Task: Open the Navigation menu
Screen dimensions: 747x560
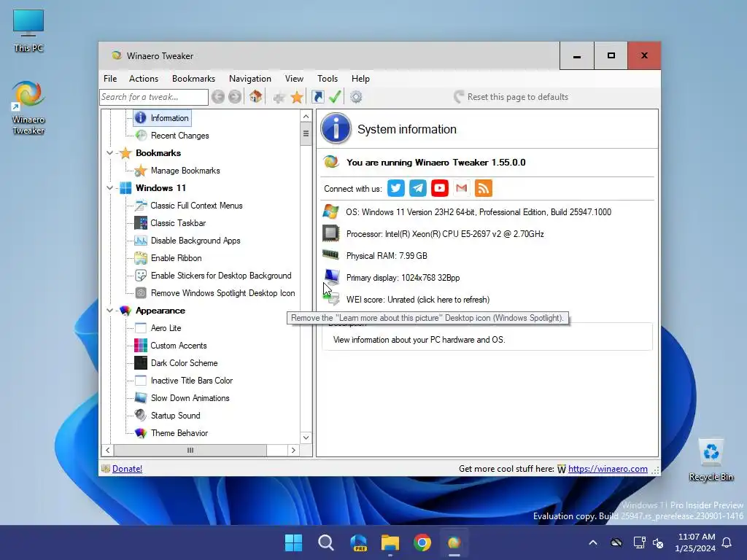Action: click(250, 79)
